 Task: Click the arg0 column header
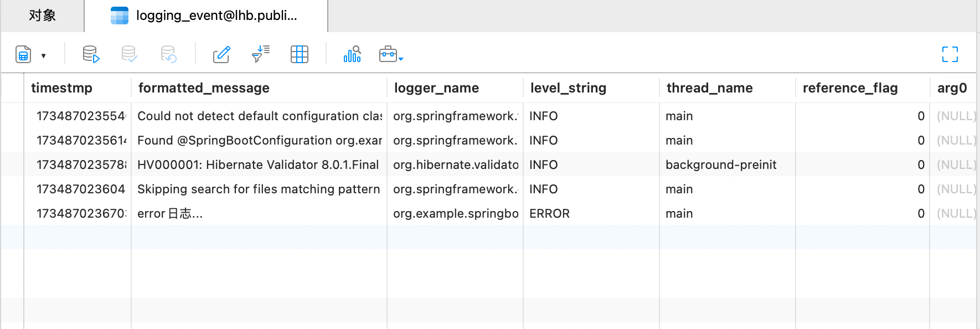click(953, 88)
